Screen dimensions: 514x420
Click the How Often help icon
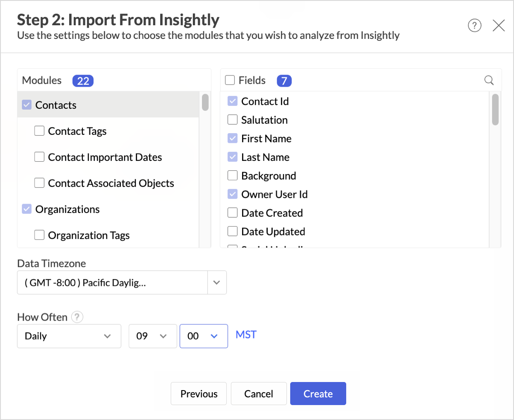tap(77, 317)
